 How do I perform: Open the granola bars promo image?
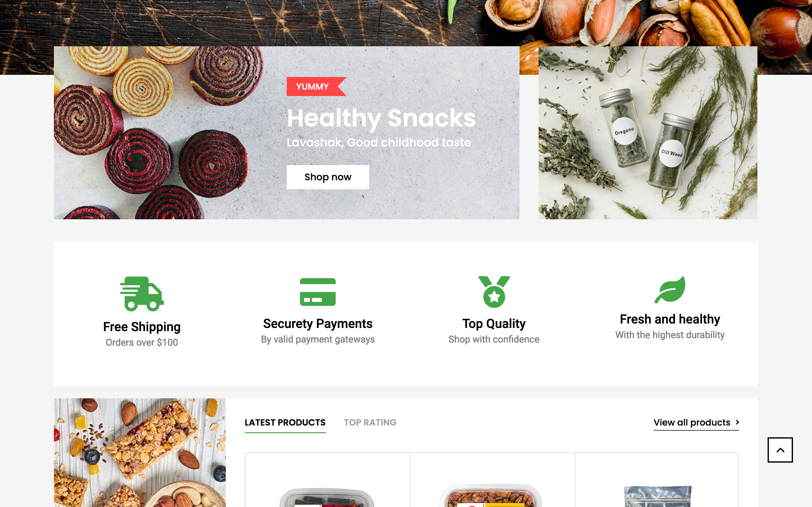click(140, 453)
